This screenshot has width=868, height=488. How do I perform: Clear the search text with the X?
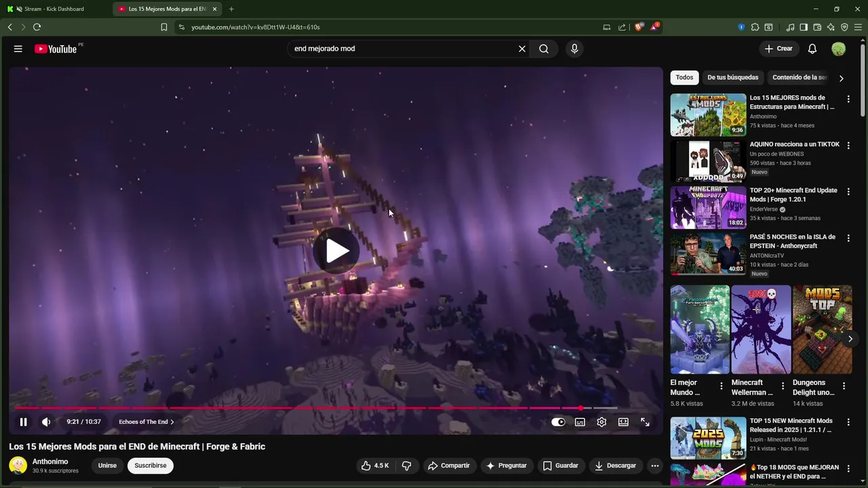522,49
